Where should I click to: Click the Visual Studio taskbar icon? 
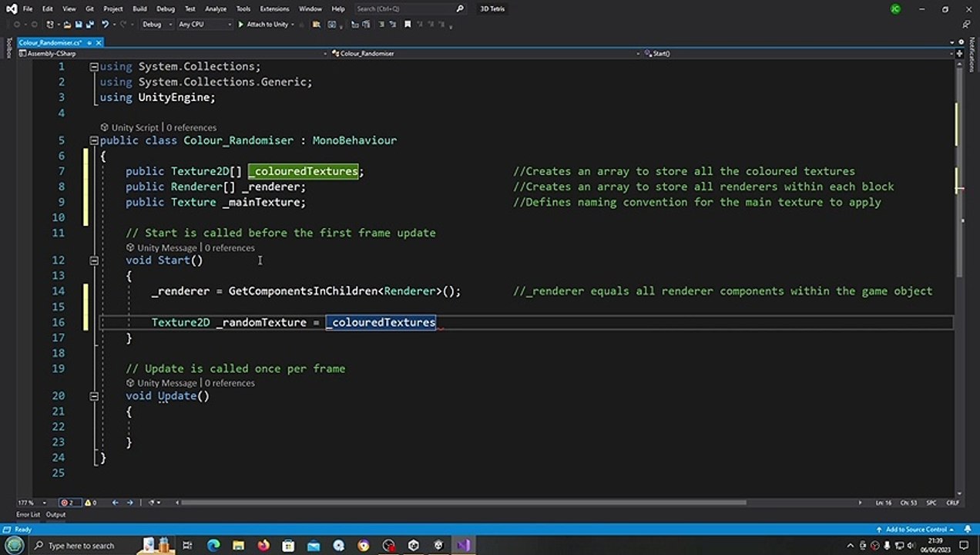click(463, 546)
